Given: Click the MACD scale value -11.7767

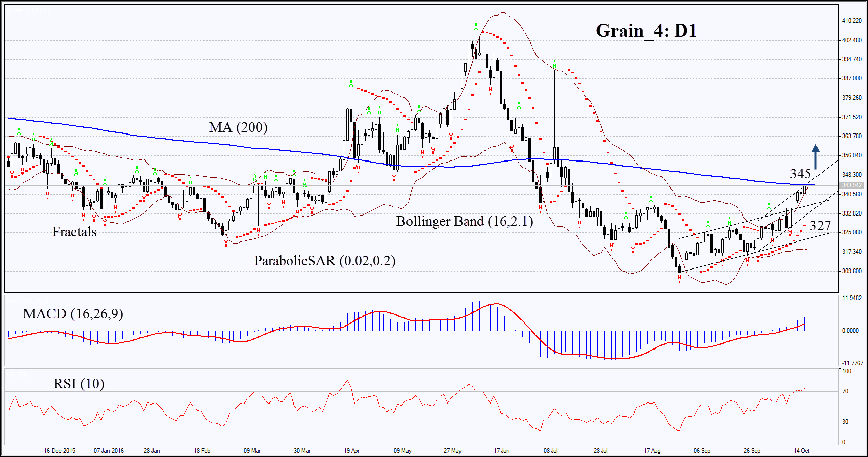Looking at the screenshot, I should click(x=853, y=363).
